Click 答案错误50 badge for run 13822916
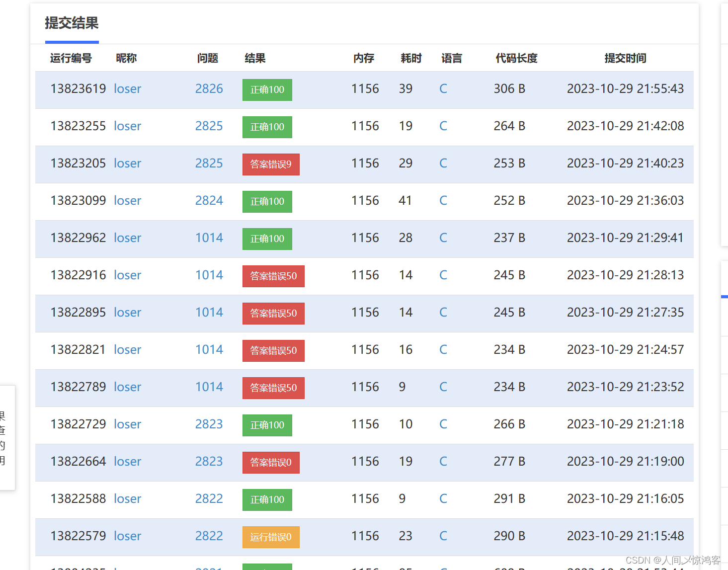The width and height of the screenshot is (728, 570). coord(273,276)
